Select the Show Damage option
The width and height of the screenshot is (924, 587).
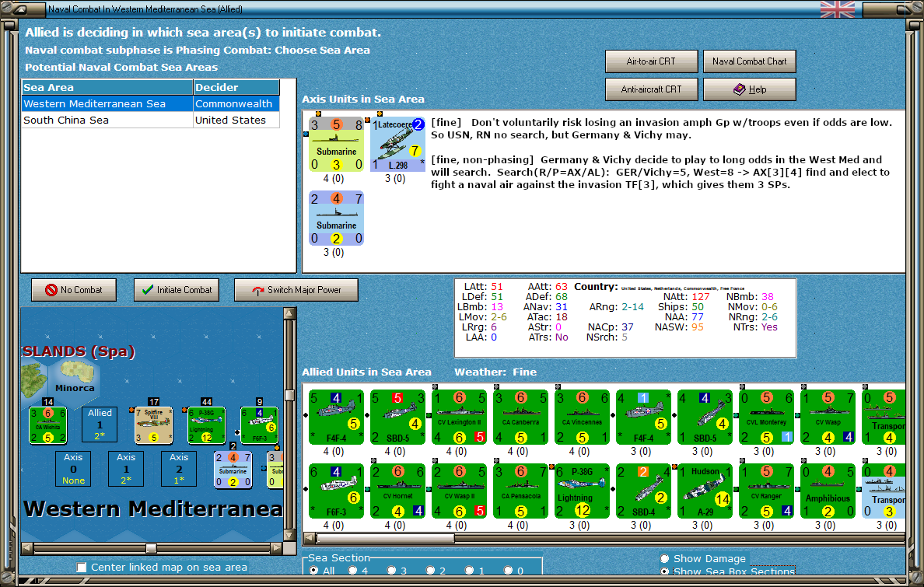(665, 559)
